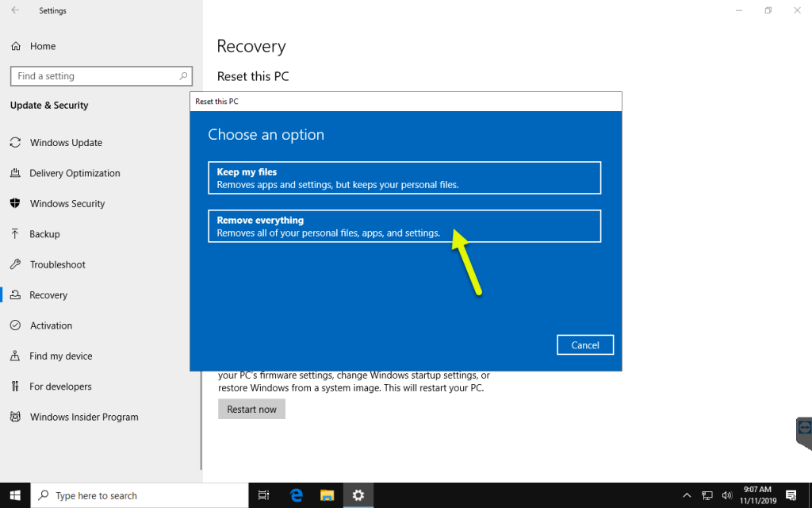Image resolution: width=812 pixels, height=508 pixels.
Task: Click the Restart now button
Action: click(x=251, y=409)
